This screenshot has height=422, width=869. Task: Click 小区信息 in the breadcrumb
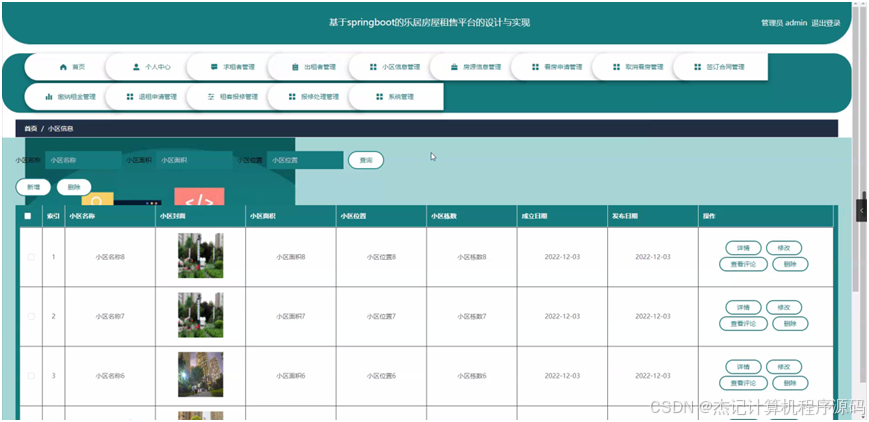(60, 129)
